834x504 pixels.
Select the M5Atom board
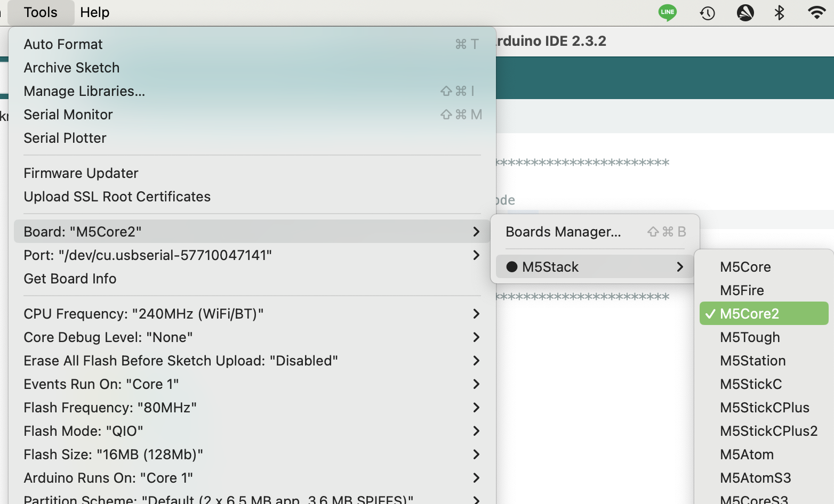click(764, 454)
